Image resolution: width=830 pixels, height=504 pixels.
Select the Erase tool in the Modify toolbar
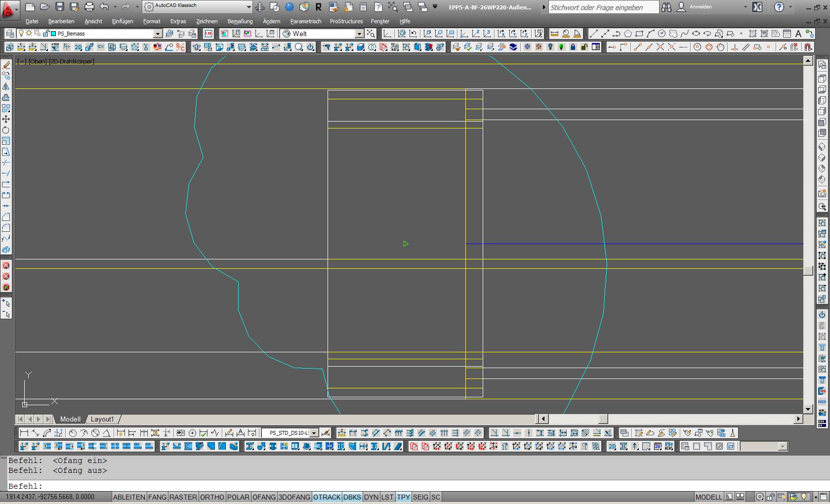click(6, 65)
